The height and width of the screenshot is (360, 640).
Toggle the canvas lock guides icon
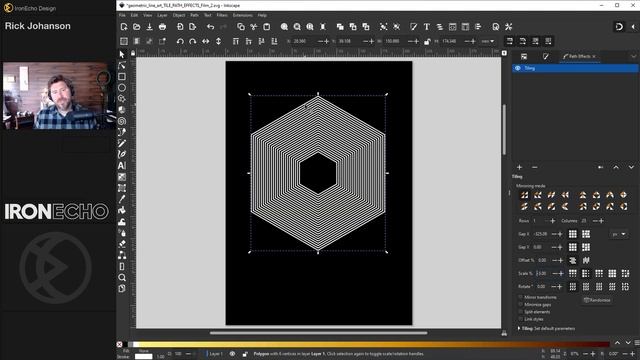133,53
